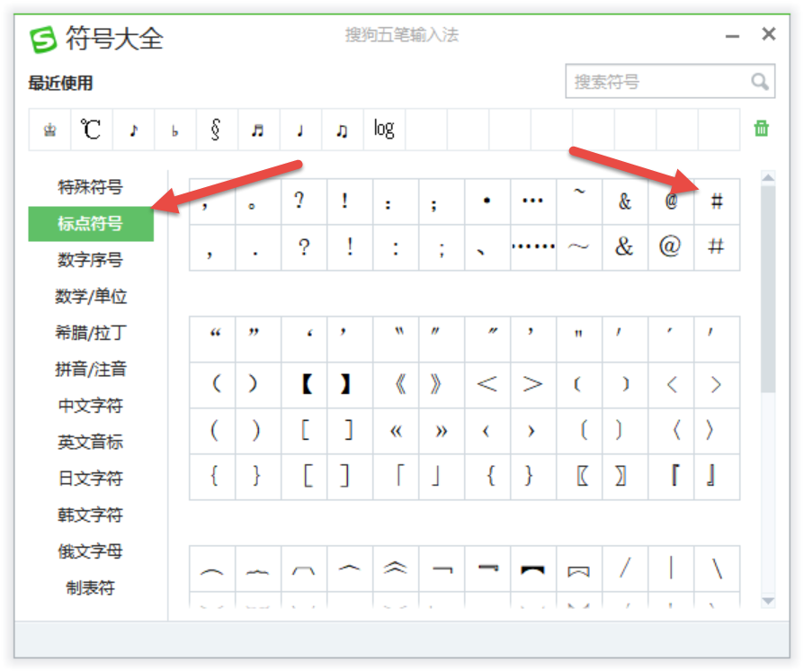This screenshot has height=672, width=804.
Task: Go to the 日文字符 category
Action: 91,479
